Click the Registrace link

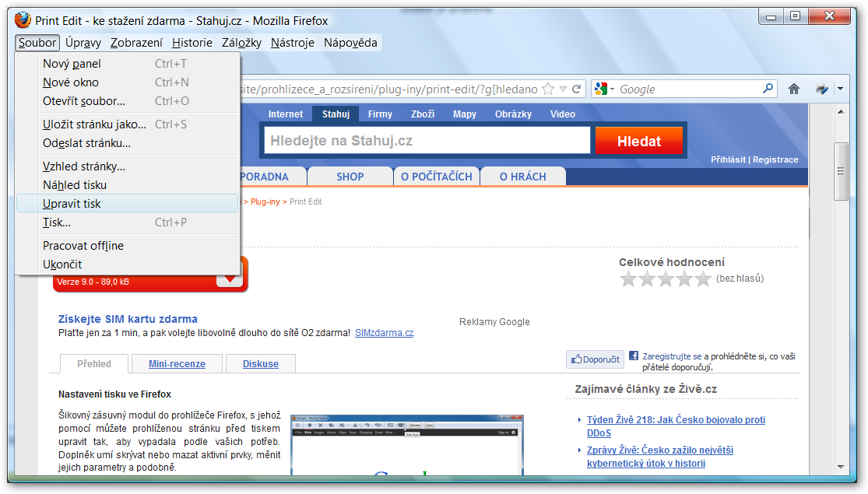[775, 159]
